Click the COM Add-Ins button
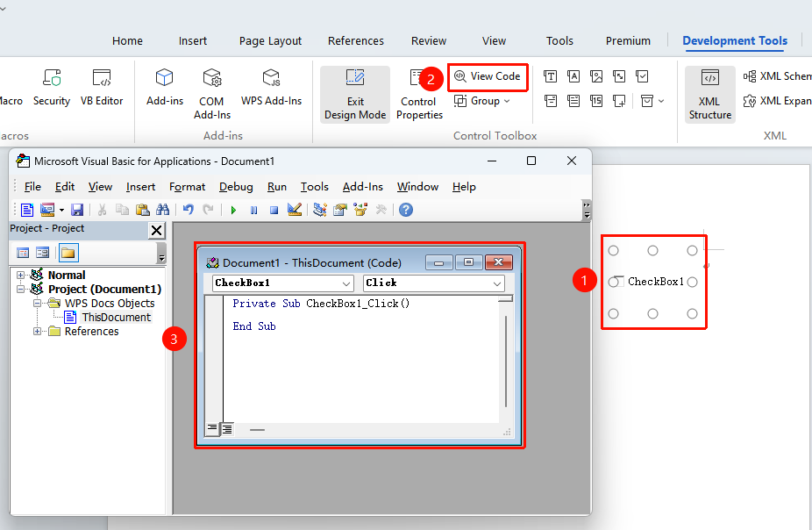812x530 pixels. (212, 94)
